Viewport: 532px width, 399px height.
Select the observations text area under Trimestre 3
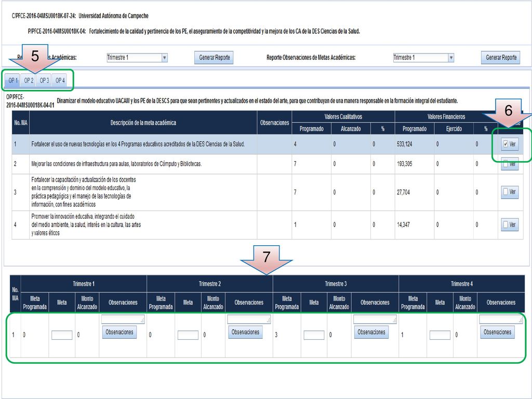coord(375,320)
